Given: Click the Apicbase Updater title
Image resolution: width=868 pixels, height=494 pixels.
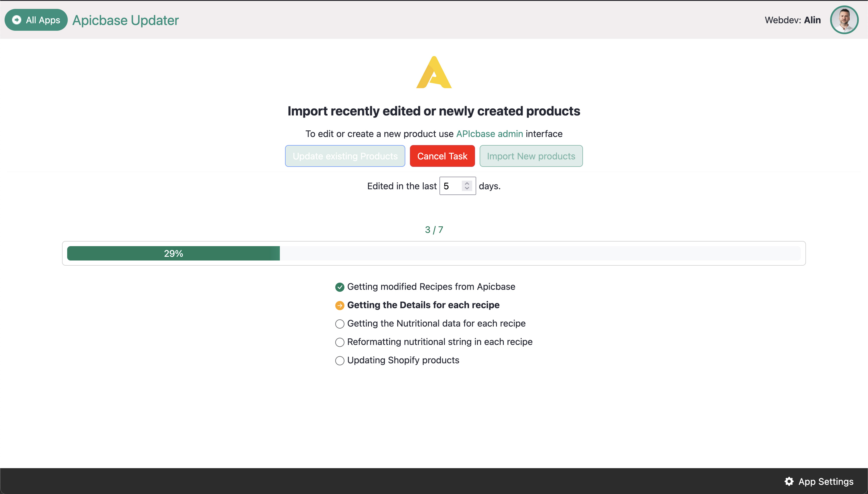Looking at the screenshot, I should click(125, 20).
